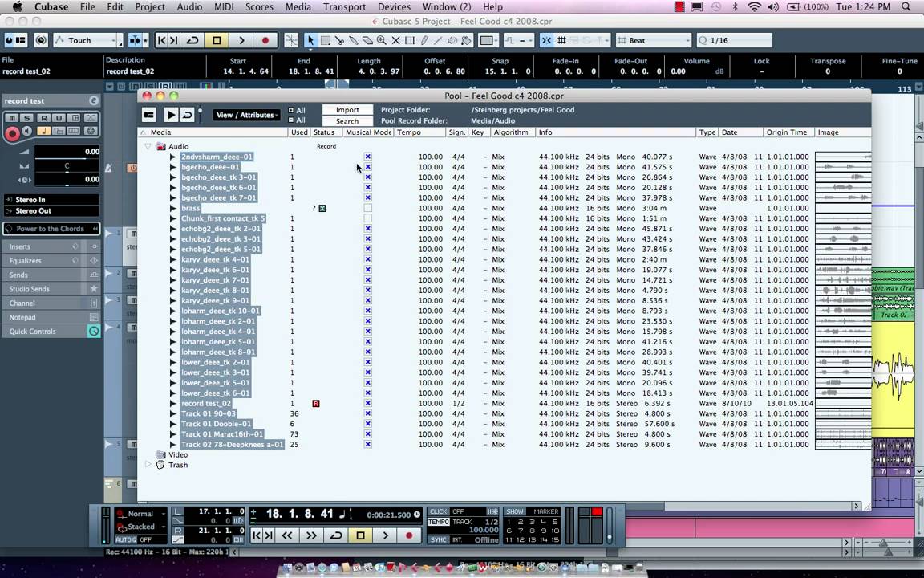Open Spotlight search in macOS menu bar
The image size is (924, 578).
point(906,7)
